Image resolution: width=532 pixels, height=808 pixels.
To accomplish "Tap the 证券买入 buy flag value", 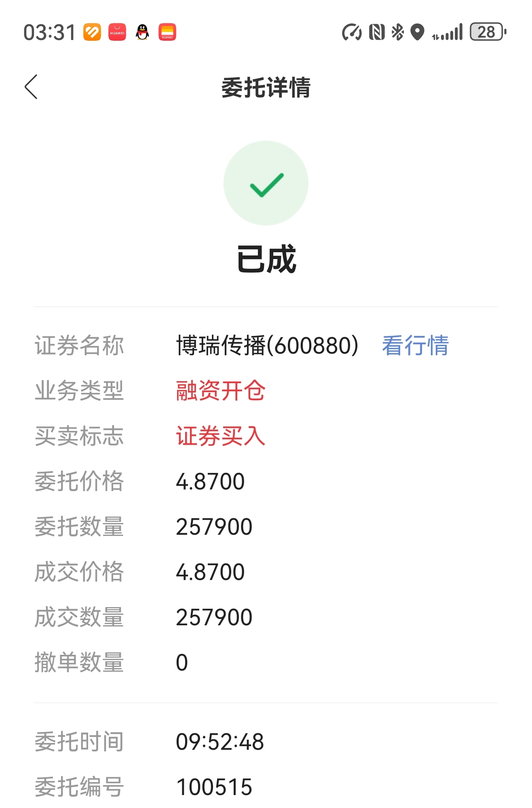I will click(220, 436).
